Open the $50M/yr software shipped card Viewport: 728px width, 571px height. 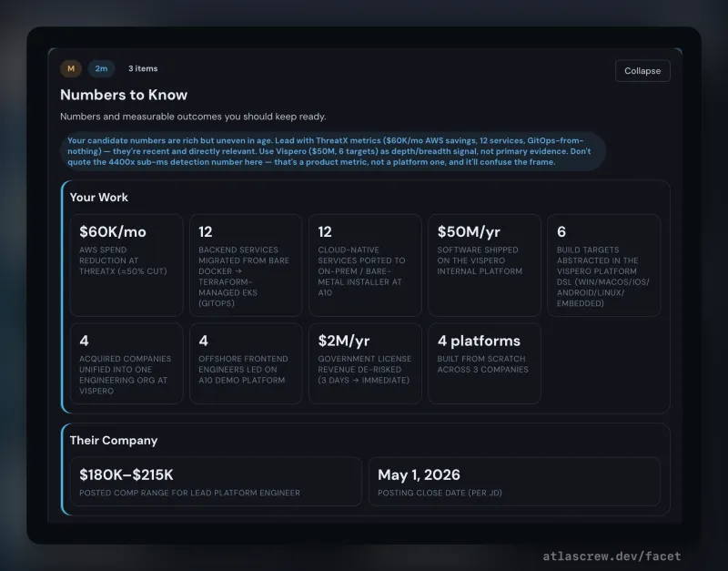click(x=484, y=265)
